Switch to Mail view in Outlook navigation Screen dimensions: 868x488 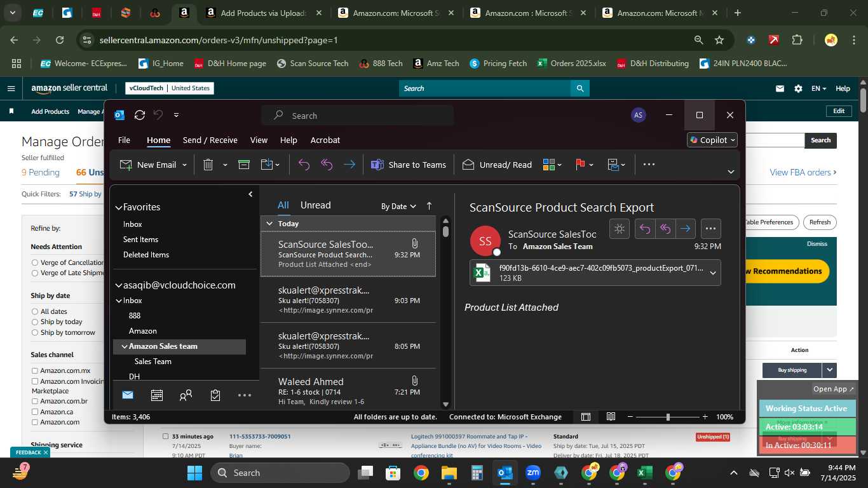click(128, 395)
